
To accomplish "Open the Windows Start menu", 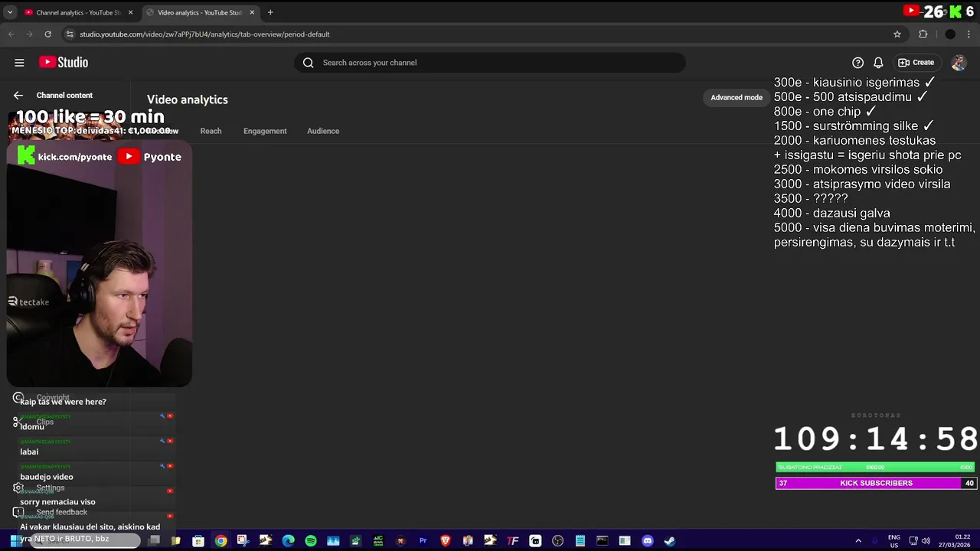I will tap(15, 541).
